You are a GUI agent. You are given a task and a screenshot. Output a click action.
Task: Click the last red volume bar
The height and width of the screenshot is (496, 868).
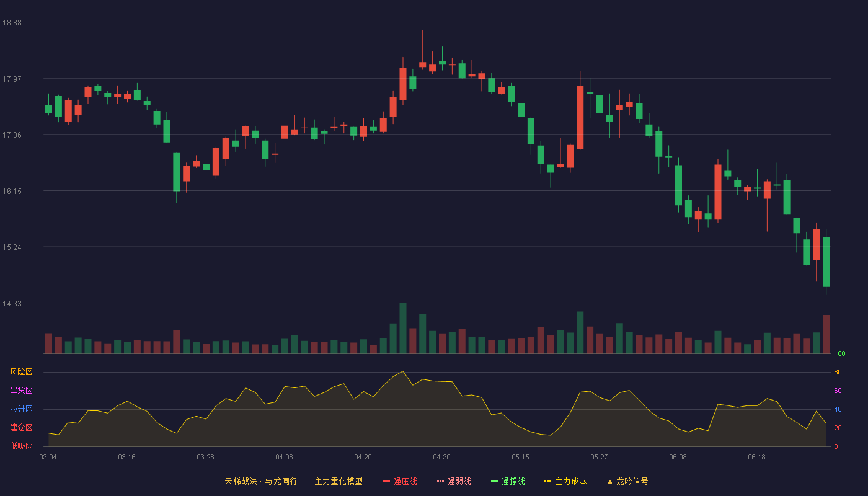pyautogui.click(x=826, y=334)
